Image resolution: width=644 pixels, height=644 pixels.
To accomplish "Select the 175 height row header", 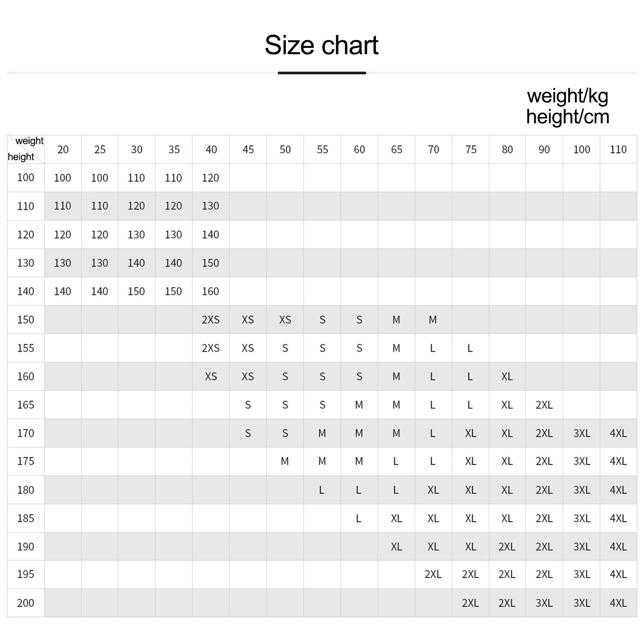I will pyautogui.click(x=26, y=461).
